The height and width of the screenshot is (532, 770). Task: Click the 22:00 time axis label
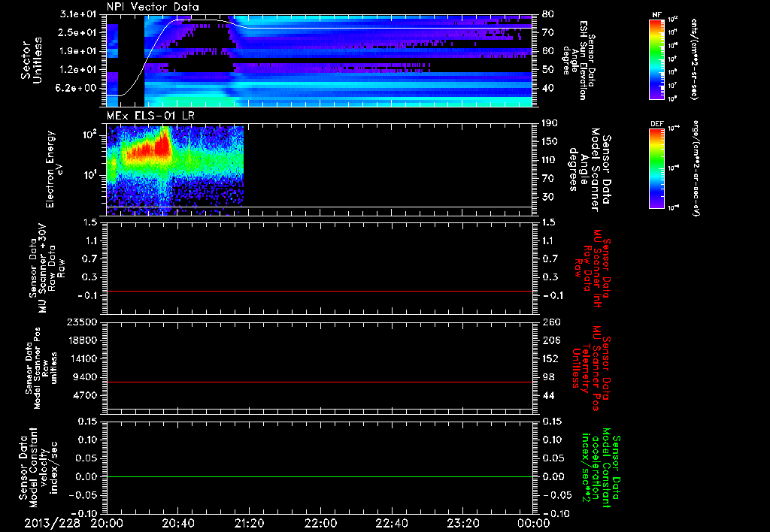[x=320, y=524]
